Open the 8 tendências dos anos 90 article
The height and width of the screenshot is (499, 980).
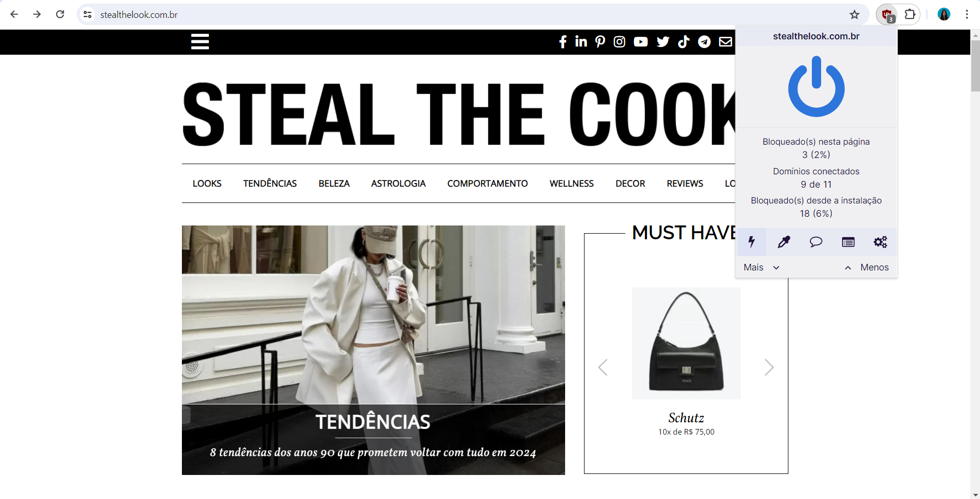click(x=373, y=452)
